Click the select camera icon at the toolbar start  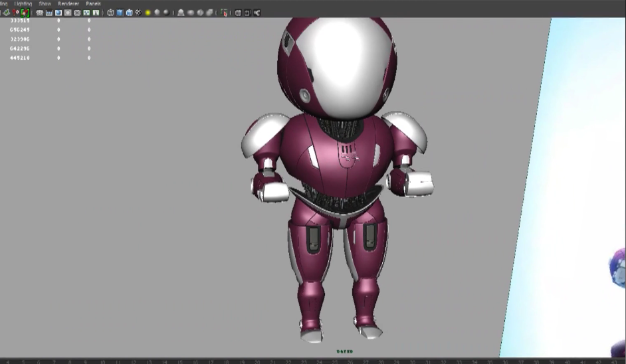5,13
